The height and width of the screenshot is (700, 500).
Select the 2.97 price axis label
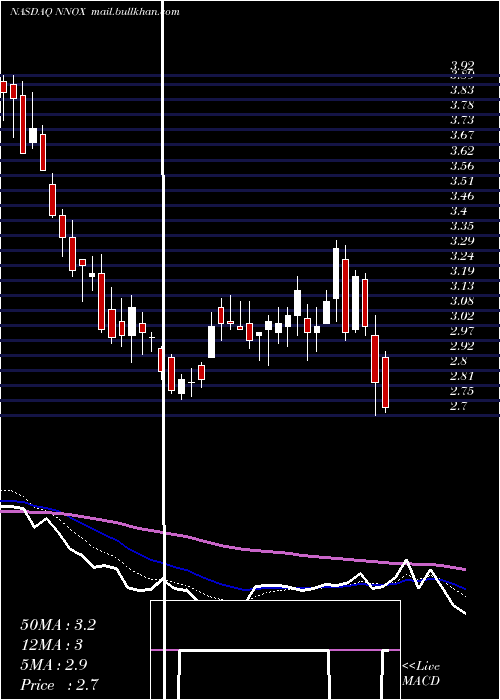tap(462, 331)
